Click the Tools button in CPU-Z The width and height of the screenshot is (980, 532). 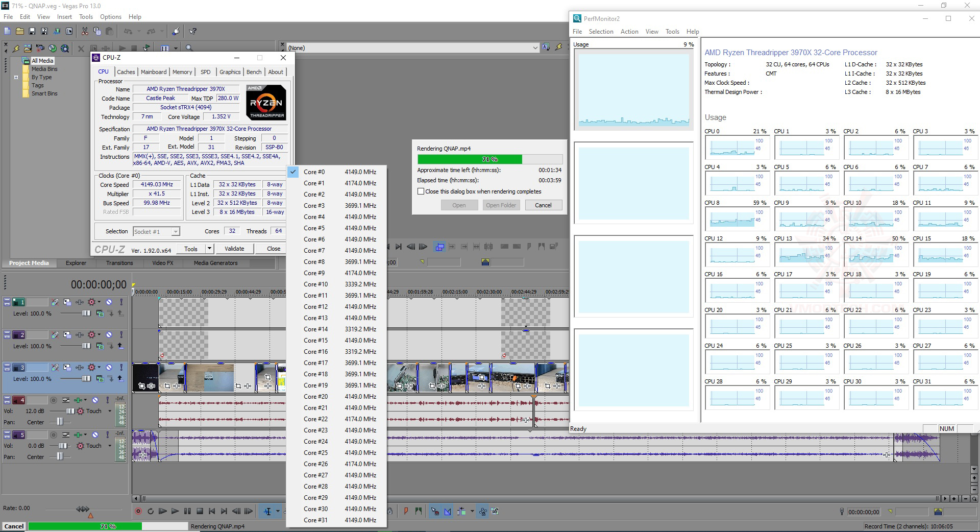191,249
